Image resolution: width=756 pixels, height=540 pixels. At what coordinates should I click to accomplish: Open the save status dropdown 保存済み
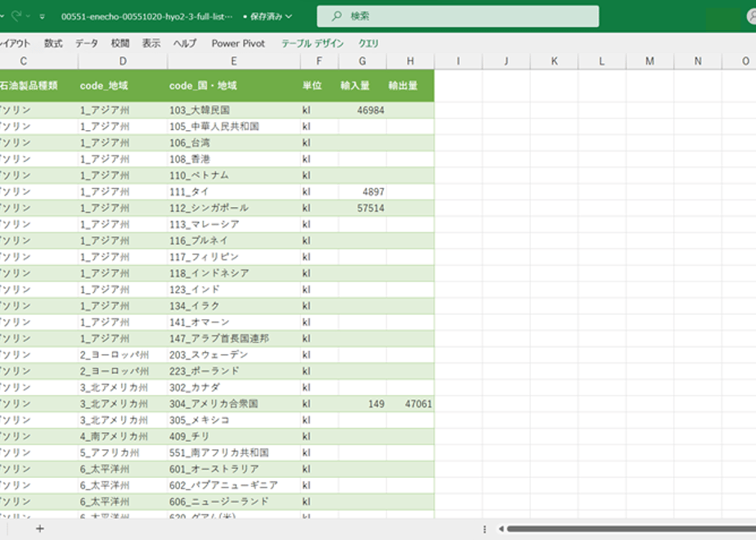[x=268, y=16]
